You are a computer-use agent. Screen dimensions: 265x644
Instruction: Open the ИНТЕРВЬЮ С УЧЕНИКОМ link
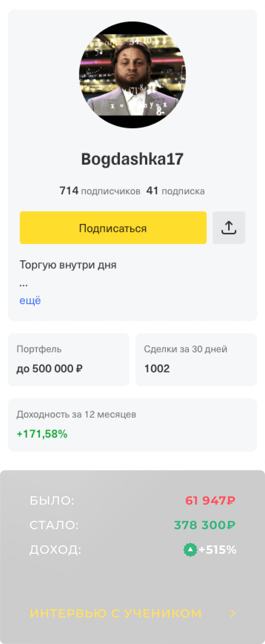(116, 614)
